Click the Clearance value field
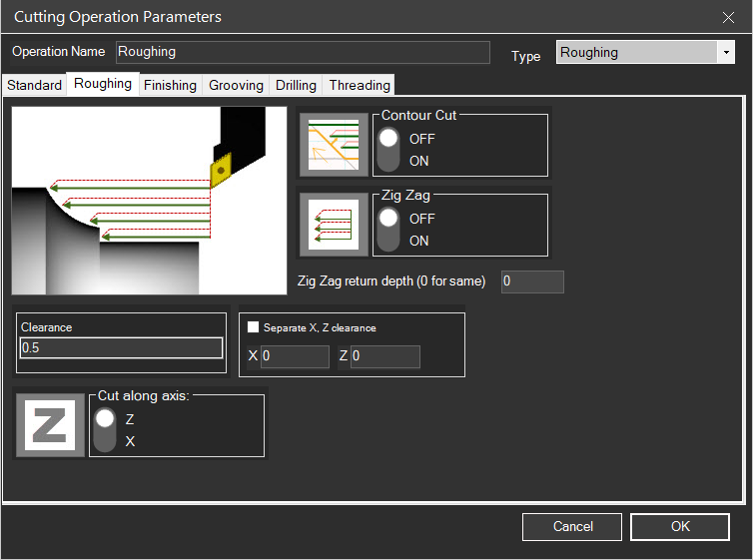 tap(122, 347)
